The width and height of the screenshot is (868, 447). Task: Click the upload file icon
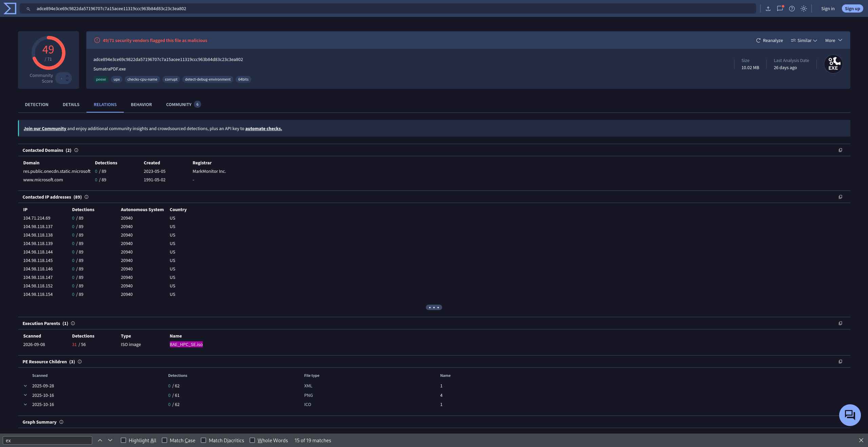tap(768, 9)
